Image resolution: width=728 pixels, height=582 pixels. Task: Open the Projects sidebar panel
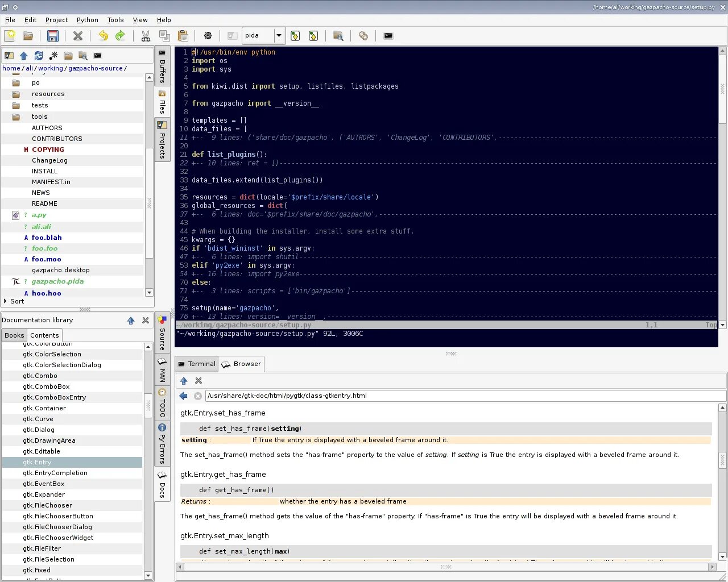click(x=162, y=142)
